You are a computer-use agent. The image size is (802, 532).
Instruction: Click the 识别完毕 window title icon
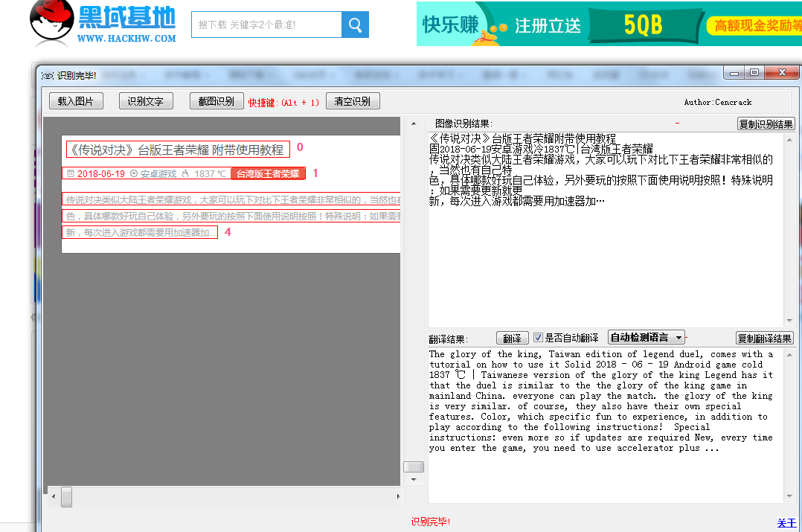[48, 76]
